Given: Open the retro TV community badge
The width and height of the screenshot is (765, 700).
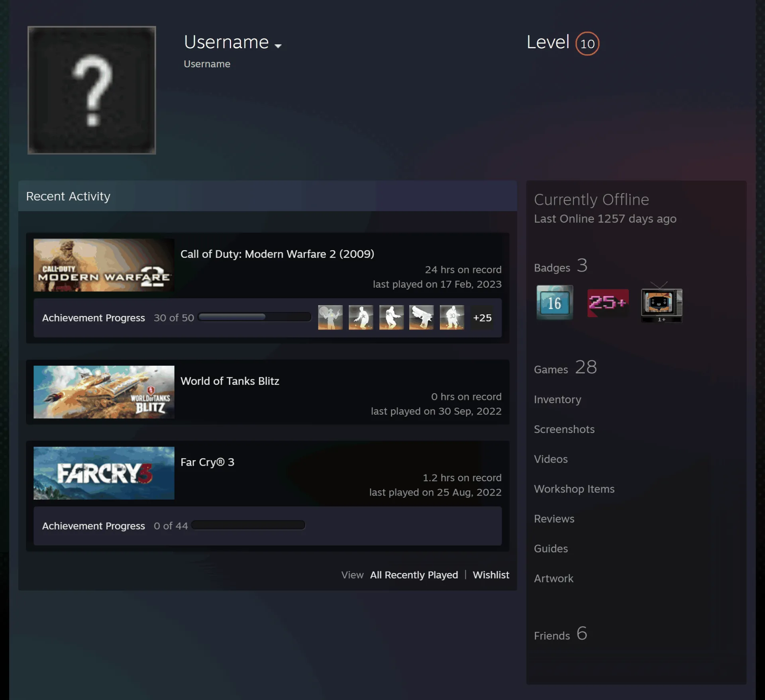Looking at the screenshot, I should (x=661, y=302).
